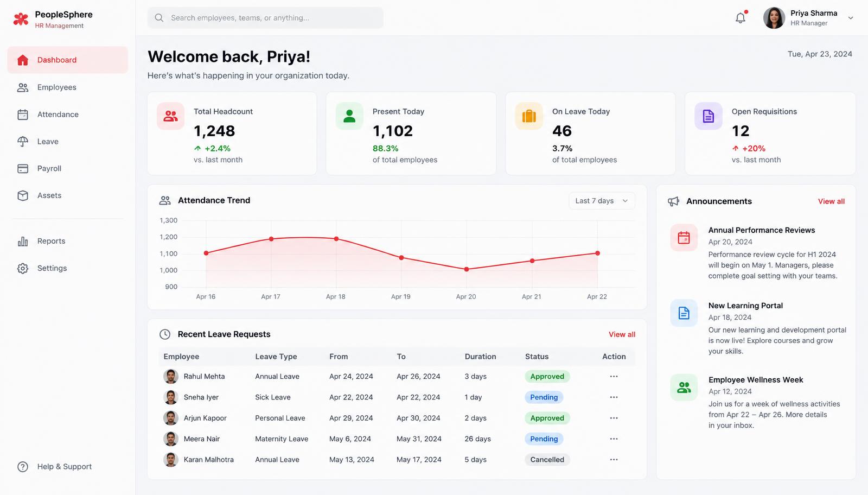Click the Attendance Trend people icon
868x495 pixels.
[x=165, y=200]
